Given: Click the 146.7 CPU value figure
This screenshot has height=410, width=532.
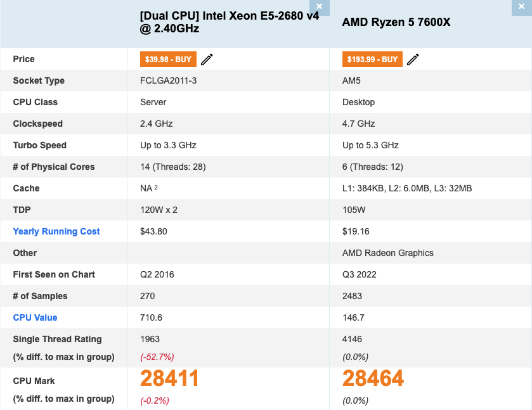Looking at the screenshot, I should pyautogui.click(x=354, y=317).
